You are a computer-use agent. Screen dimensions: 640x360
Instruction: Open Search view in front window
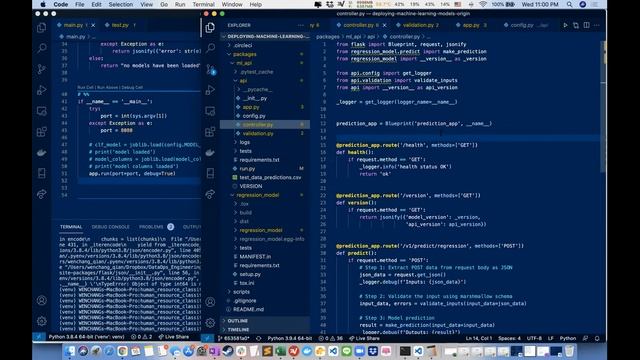pyautogui.click(x=210, y=48)
